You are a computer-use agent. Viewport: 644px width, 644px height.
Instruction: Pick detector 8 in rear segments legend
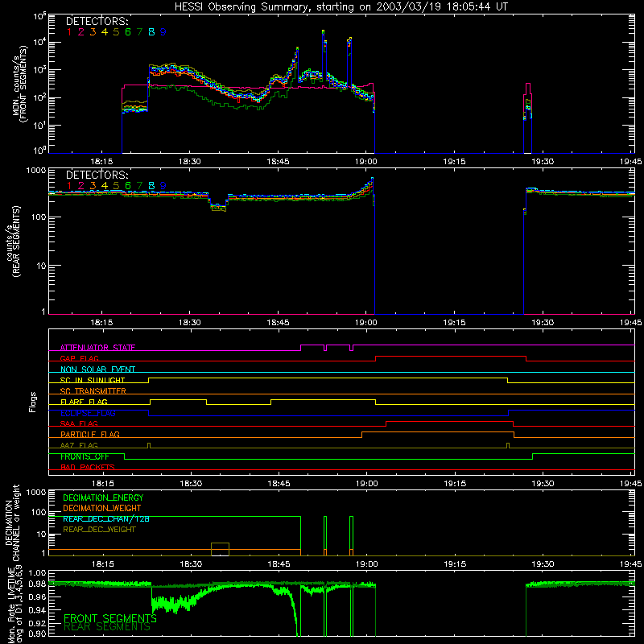pos(151,186)
